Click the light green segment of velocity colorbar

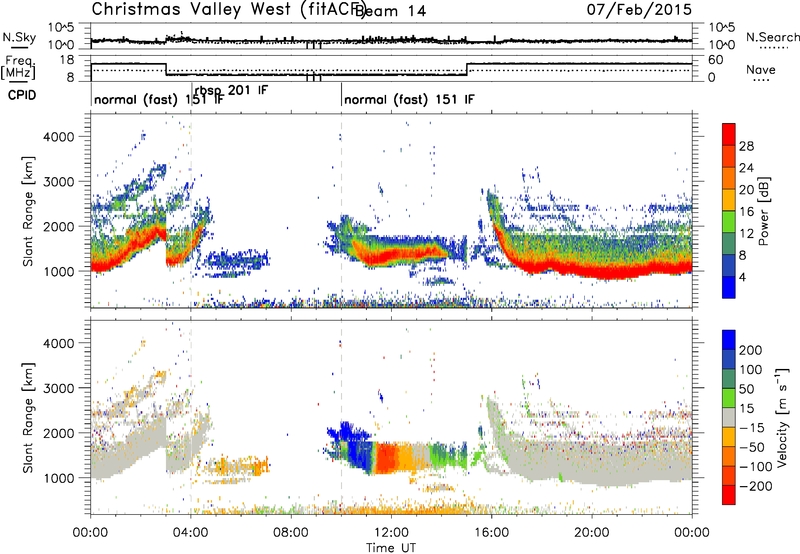click(x=729, y=398)
